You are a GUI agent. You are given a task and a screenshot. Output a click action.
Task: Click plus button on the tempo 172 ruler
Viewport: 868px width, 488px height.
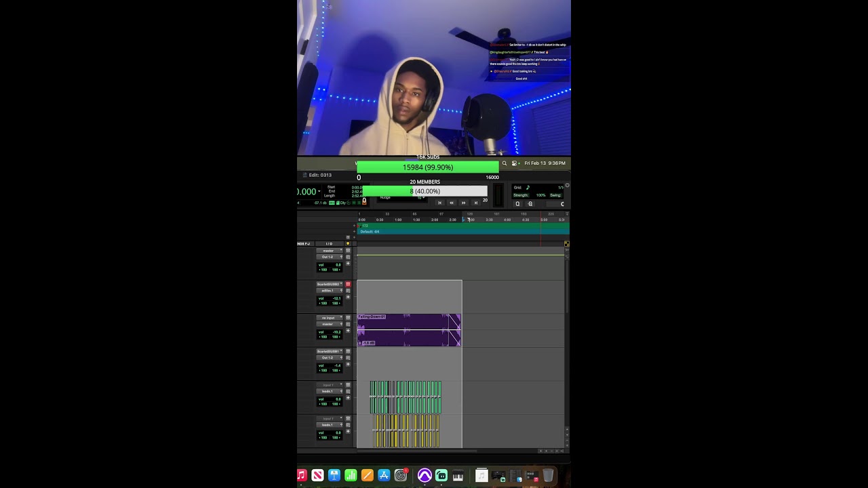click(354, 226)
